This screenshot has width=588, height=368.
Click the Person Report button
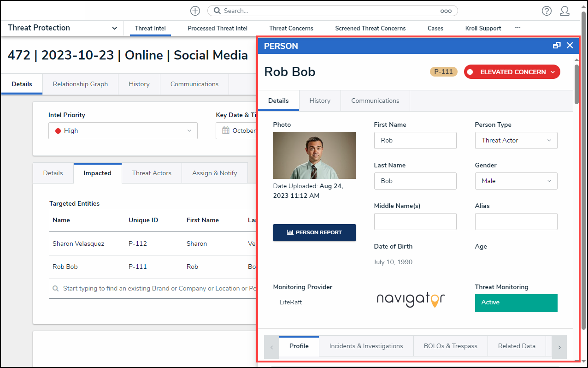click(314, 232)
